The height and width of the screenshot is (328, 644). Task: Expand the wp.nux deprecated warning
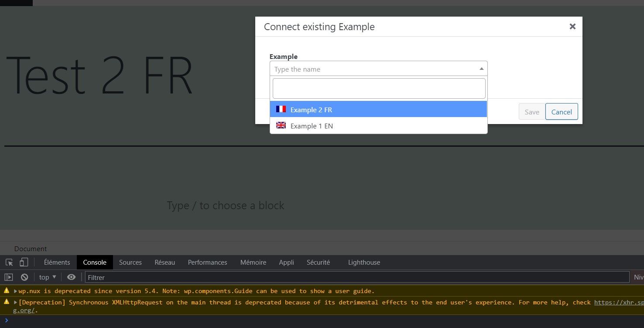15,291
